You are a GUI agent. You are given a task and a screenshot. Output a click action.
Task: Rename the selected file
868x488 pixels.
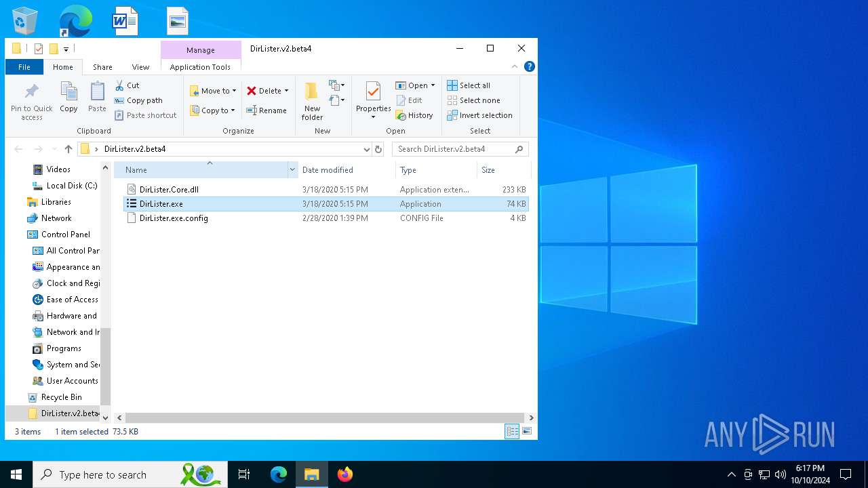tap(267, 110)
